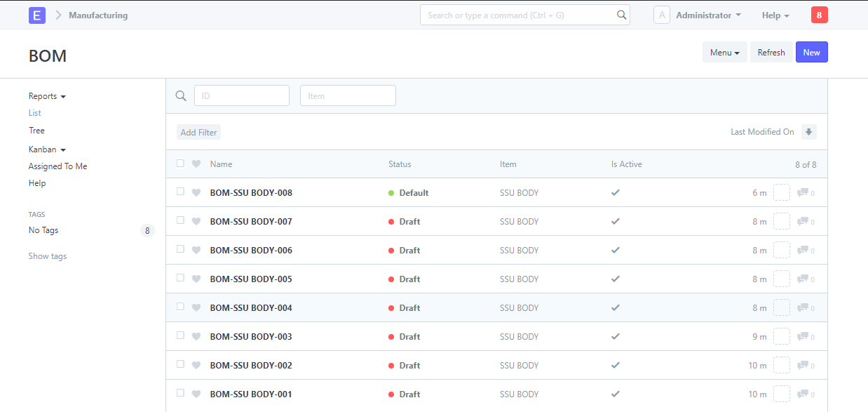Open notifications via the red bell badge
The width and height of the screenshot is (868, 412).
click(x=819, y=14)
